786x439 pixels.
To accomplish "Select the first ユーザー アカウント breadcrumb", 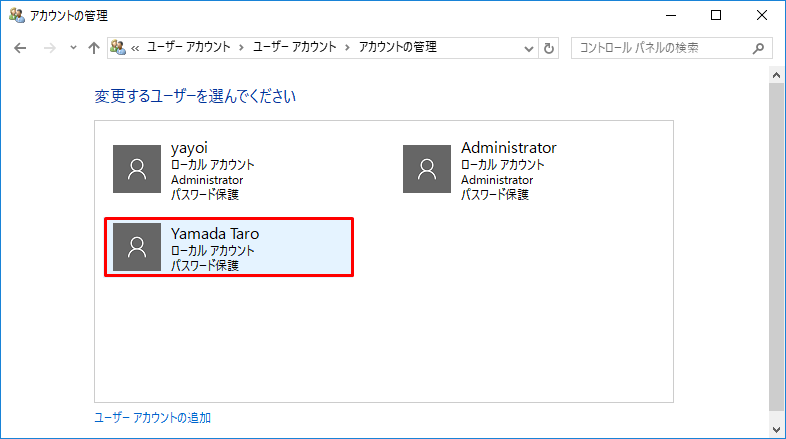I will coord(188,47).
